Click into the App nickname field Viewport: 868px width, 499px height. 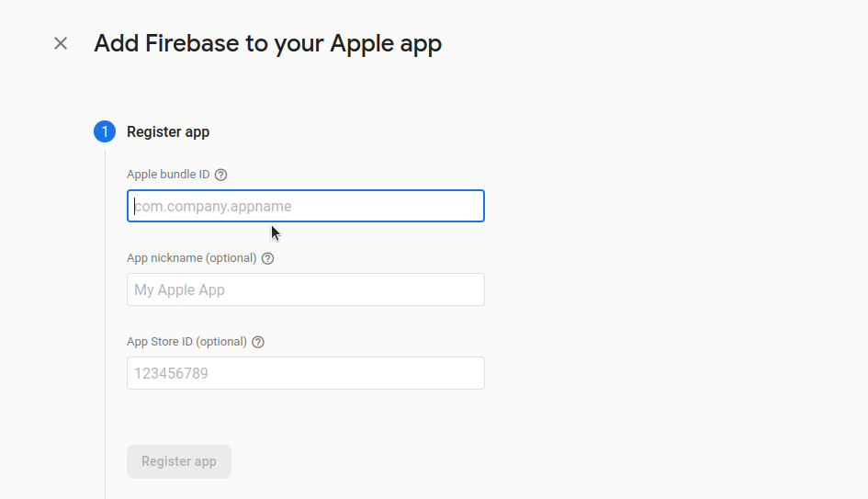306,289
